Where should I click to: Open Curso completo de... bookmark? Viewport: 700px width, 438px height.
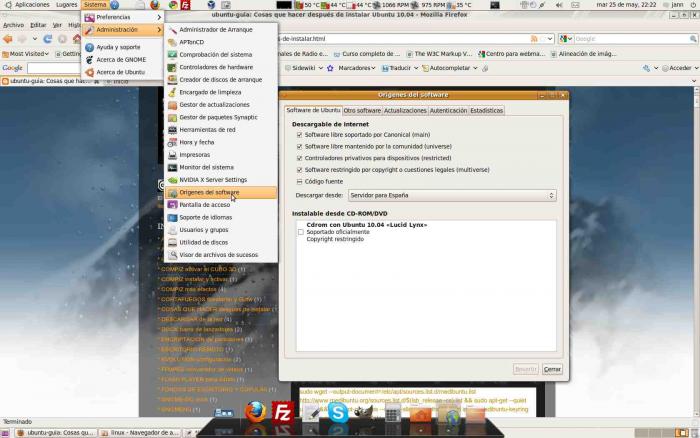coord(367,54)
